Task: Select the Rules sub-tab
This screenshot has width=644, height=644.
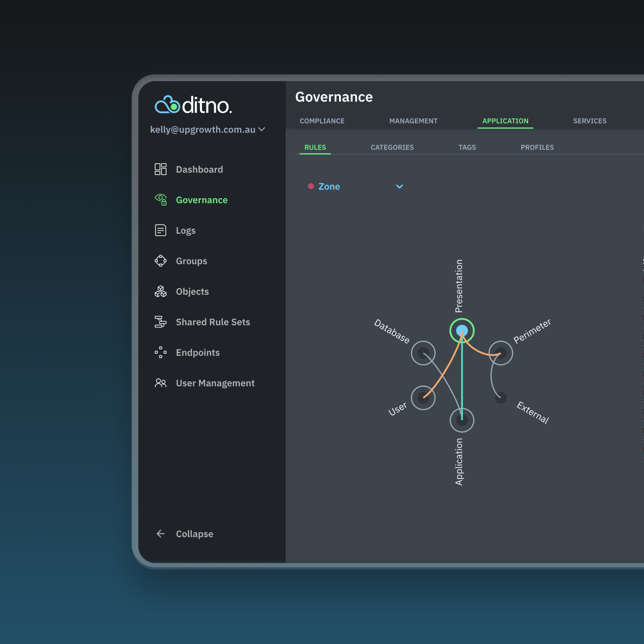Action: (315, 147)
